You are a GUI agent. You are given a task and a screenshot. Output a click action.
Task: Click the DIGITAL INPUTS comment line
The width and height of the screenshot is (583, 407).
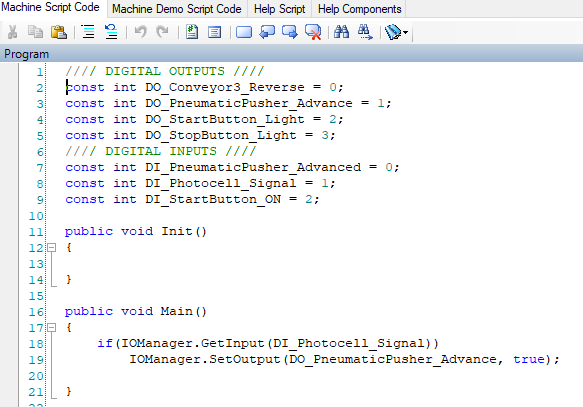[x=161, y=151]
